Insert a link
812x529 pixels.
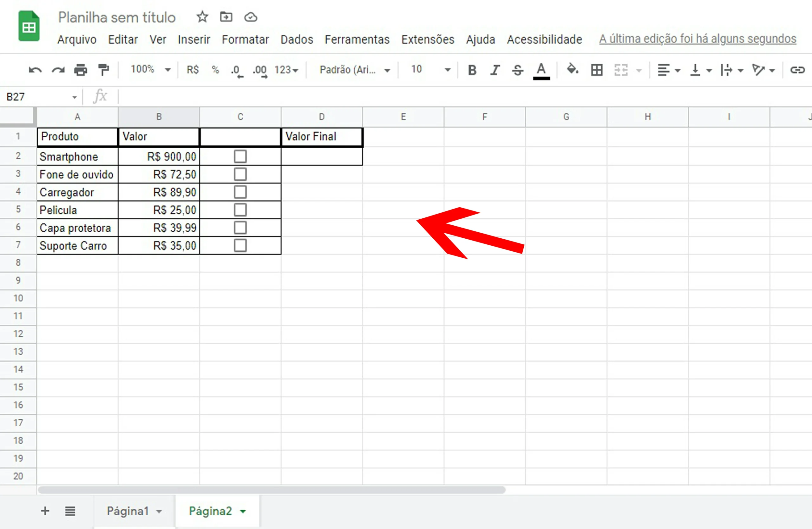(x=797, y=70)
